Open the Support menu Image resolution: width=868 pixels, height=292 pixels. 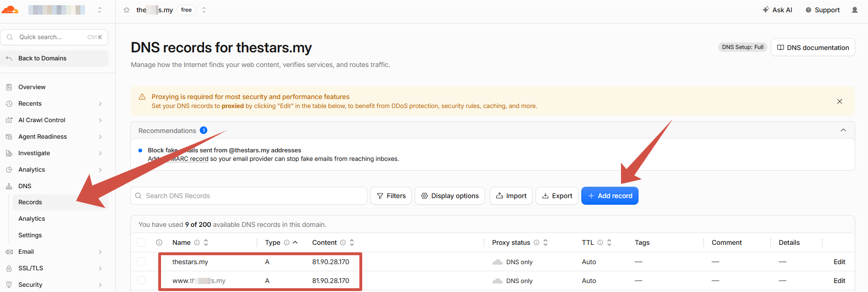click(823, 10)
